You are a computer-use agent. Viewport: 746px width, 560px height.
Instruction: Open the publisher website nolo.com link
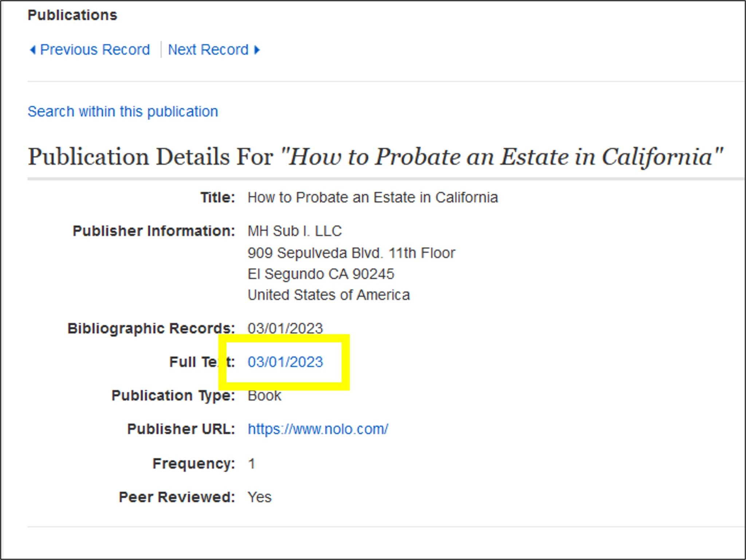click(318, 429)
